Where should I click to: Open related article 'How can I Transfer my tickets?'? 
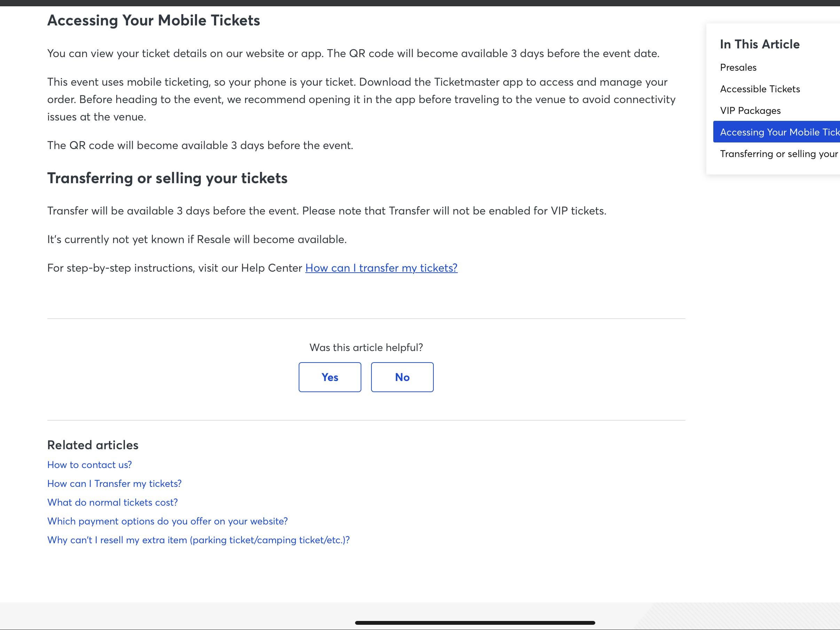click(114, 483)
